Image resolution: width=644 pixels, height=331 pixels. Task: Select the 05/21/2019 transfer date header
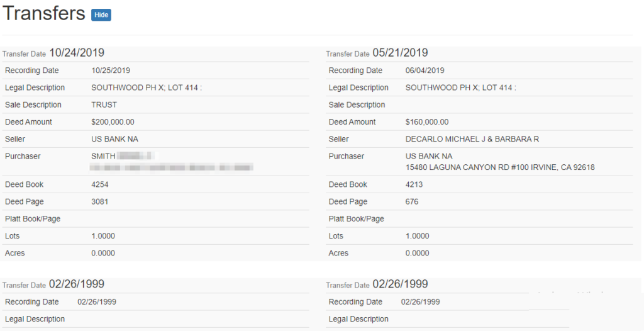coord(400,53)
